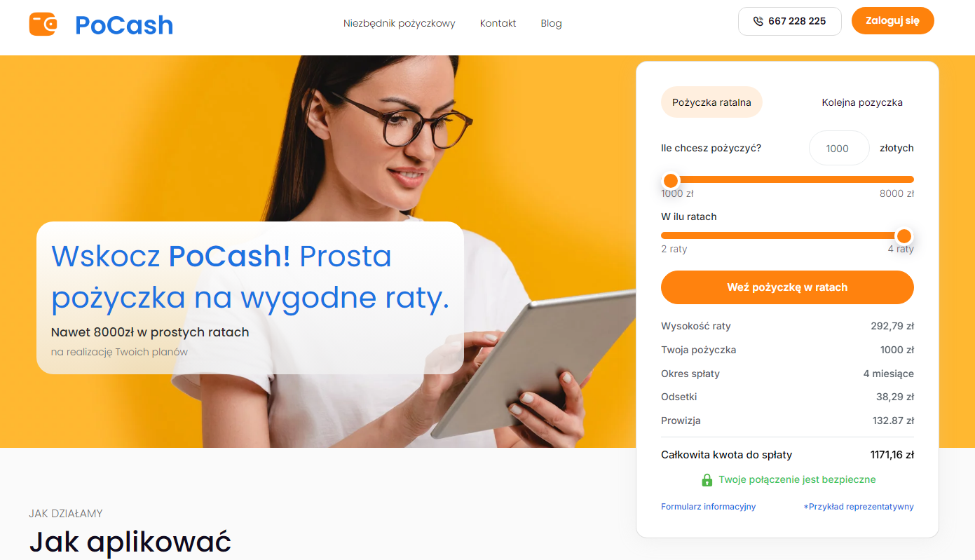Click the PoCash brand name text

point(124,25)
